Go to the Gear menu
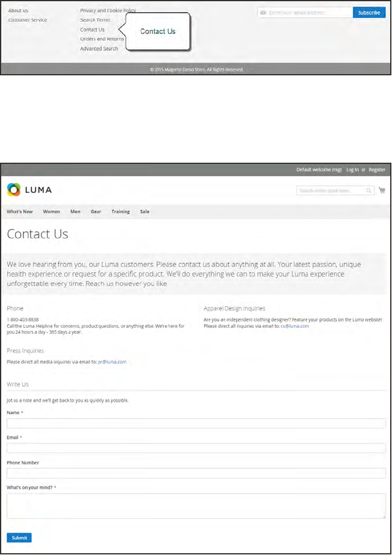The width and height of the screenshot is (392, 555). (x=96, y=212)
